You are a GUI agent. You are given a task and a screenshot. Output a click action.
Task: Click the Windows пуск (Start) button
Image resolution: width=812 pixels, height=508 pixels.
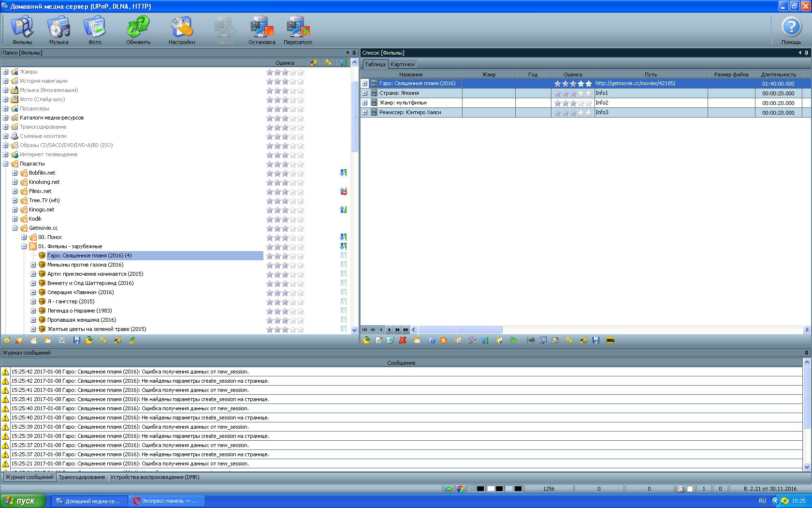pyautogui.click(x=23, y=501)
